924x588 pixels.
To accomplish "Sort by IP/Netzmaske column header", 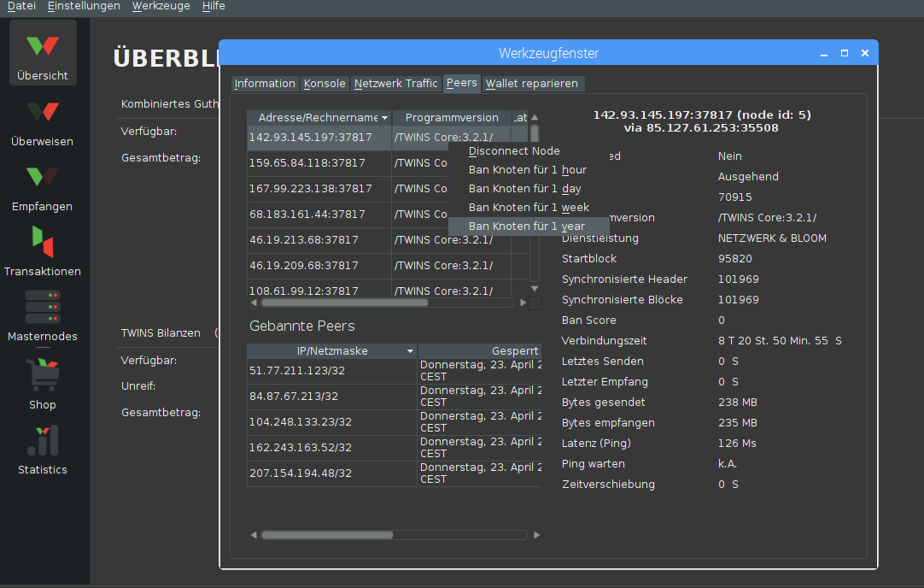I will (331, 351).
